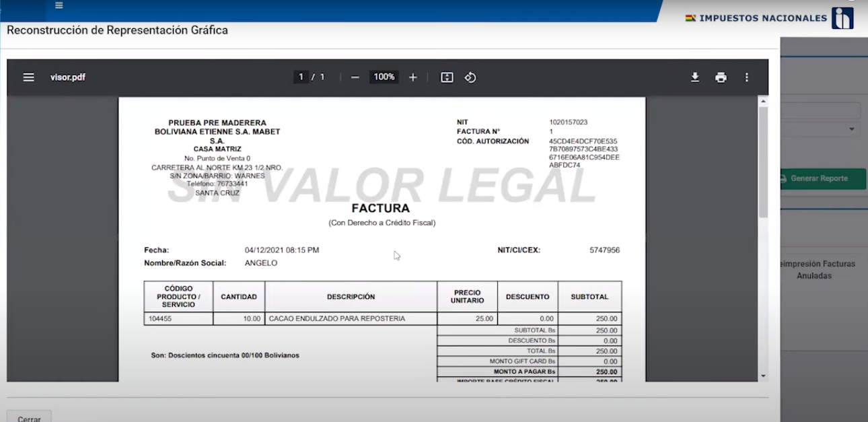Zoom out the PDF with minus button
Image resolution: width=868 pixels, height=422 pixels.
[x=355, y=77]
